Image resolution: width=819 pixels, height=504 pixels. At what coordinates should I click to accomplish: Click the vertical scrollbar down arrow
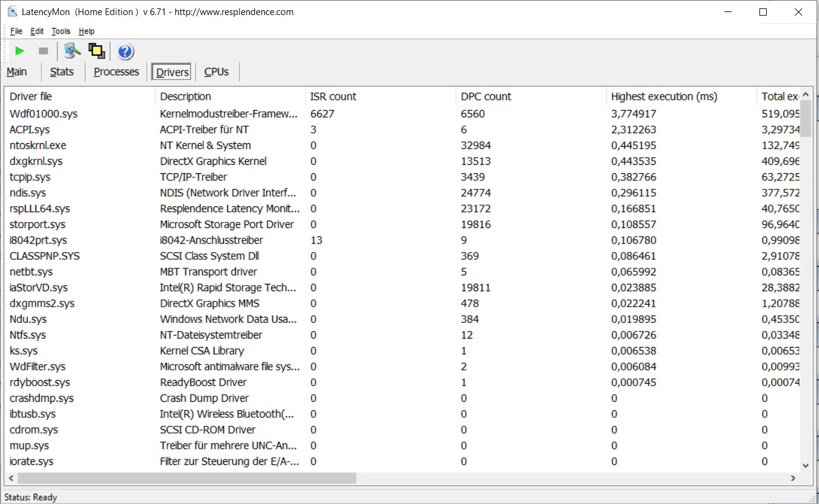[x=806, y=465]
